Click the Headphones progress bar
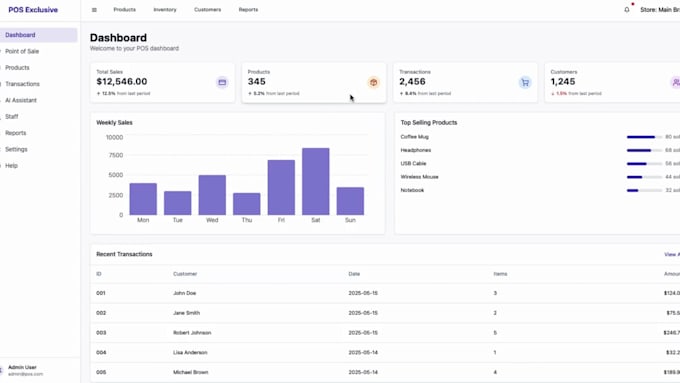The image size is (680, 383). [644, 151]
